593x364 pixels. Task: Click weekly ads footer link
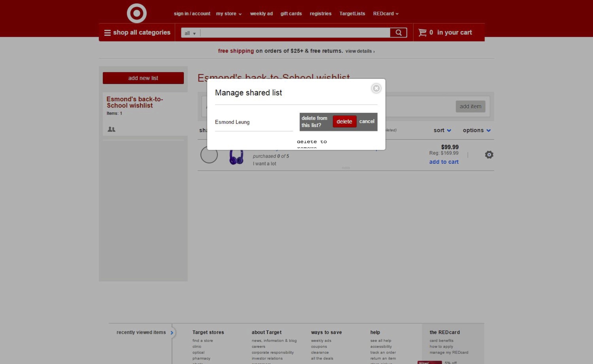coord(321,341)
